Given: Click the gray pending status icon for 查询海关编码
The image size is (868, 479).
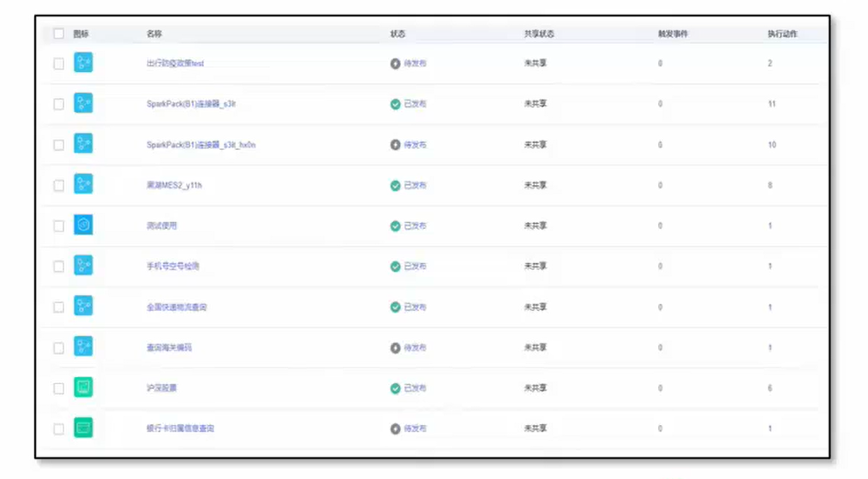Looking at the screenshot, I should [x=395, y=348].
